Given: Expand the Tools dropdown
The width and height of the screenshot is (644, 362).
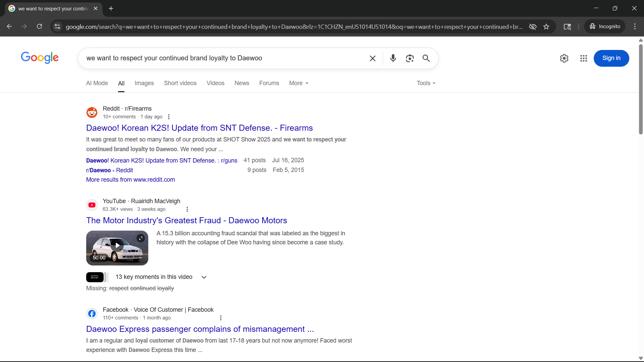Looking at the screenshot, I should pyautogui.click(x=426, y=83).
